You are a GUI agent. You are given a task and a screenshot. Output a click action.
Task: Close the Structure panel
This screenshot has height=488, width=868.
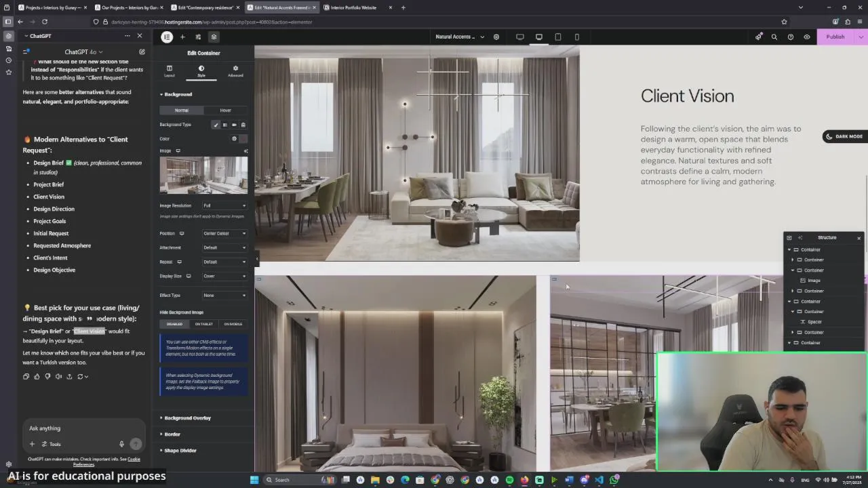click(859, 238)
